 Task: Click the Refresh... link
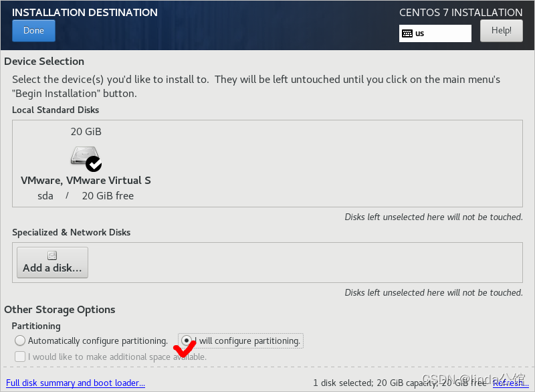click(x=510, y=383)
